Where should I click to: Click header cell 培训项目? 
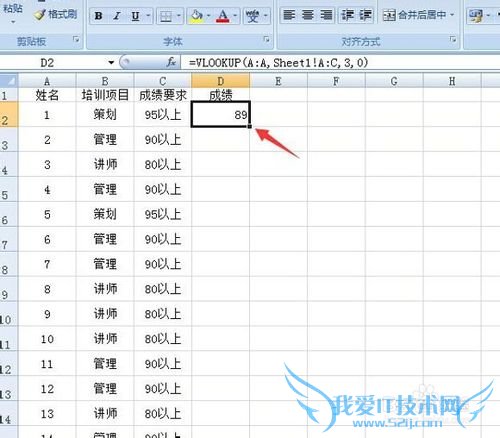[x=105, y=95]
